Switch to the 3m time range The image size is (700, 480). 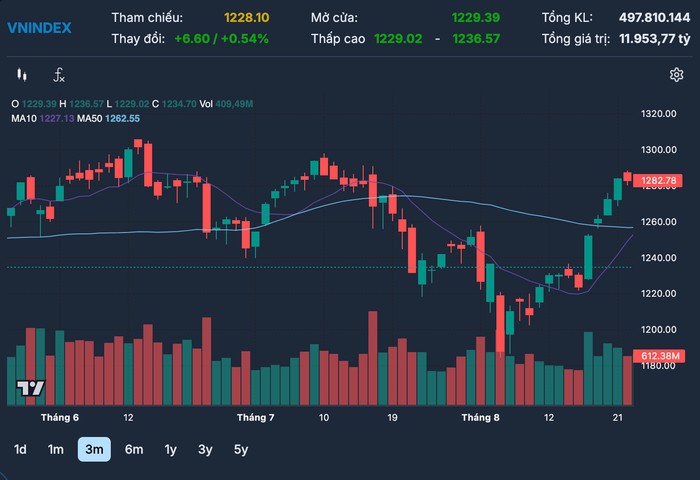tap(94, 449)
